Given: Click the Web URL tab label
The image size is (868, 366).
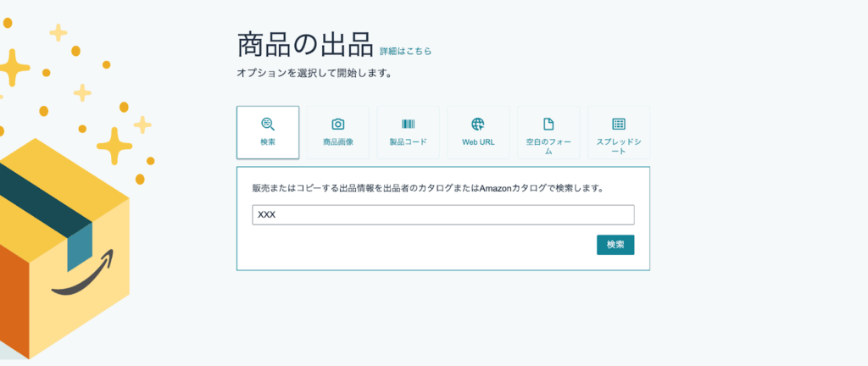Looking at the screenshot, I should [478, 142].
